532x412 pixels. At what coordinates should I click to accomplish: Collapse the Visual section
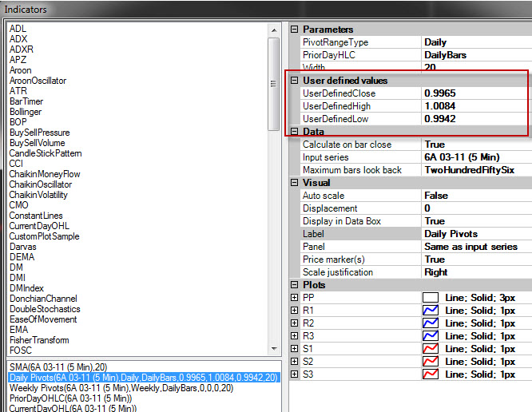click(295, 183)
